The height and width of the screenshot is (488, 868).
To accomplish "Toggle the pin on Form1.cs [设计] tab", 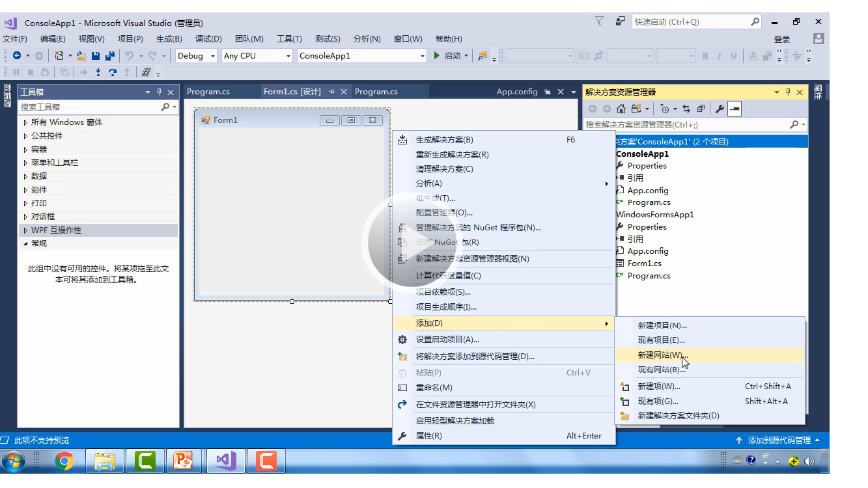I will (331, 92).
